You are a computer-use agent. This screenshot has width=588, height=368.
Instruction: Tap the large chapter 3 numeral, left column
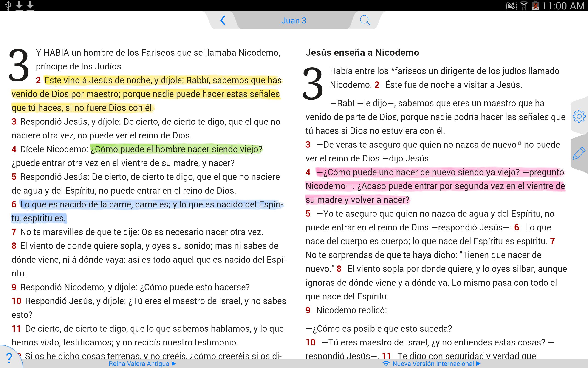tap(19, 65)
